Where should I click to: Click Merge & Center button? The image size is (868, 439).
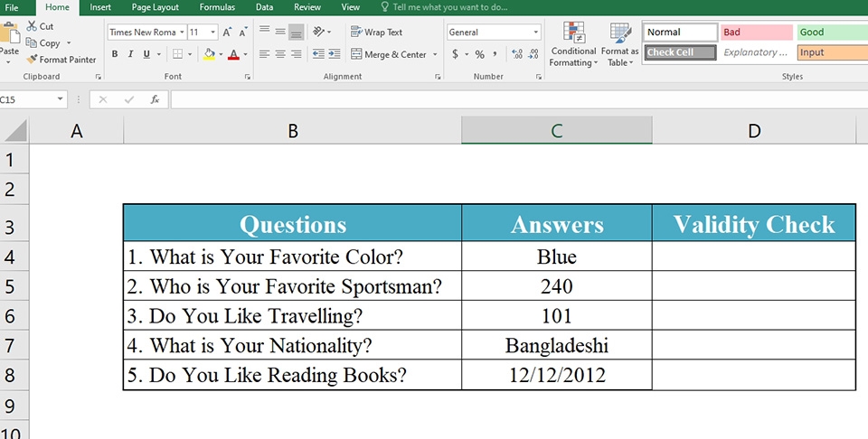pos(389,54)
